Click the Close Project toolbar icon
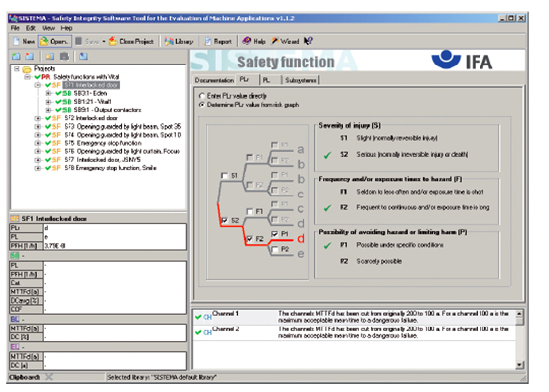The width and height of the screenshot is (549, 392). (x=113, y=42)
